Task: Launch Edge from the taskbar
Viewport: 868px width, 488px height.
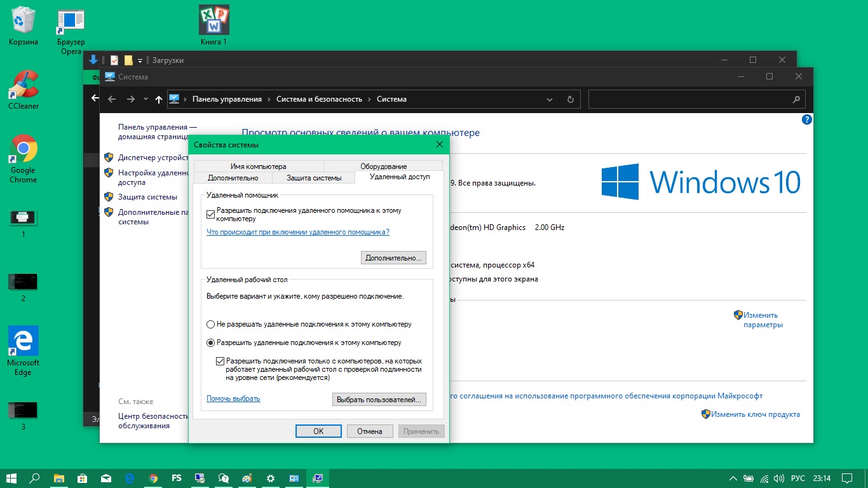Action: 130,478
